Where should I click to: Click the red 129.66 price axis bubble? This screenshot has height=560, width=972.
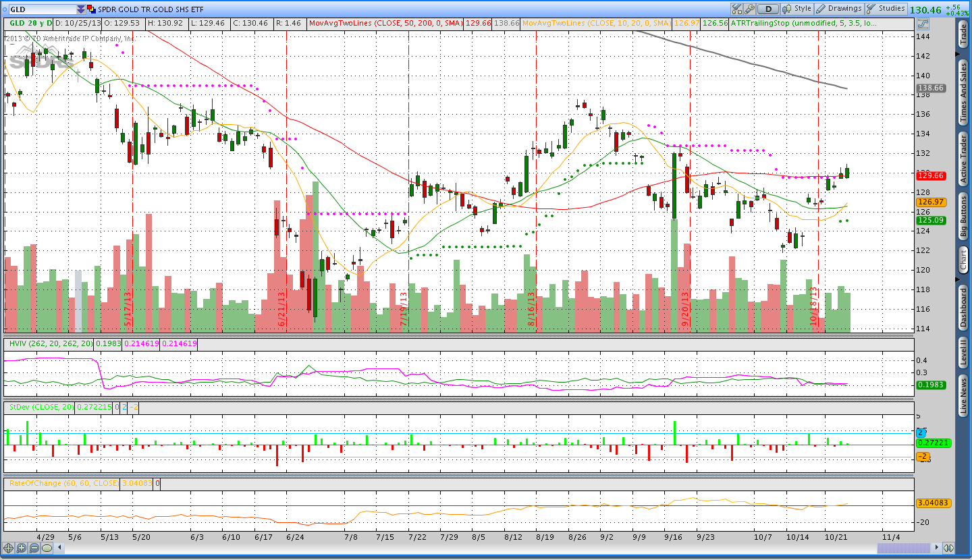pos(931,175)
